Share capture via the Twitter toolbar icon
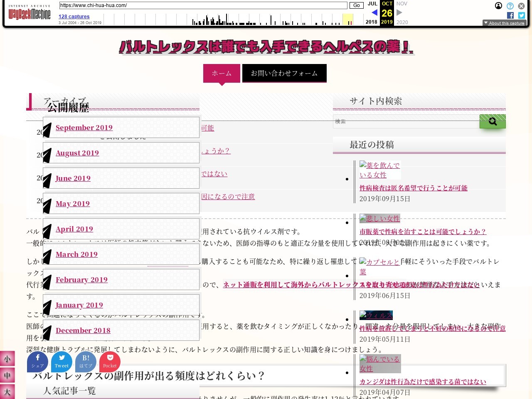Screen dimensions: 532x399 click(521, 15)
